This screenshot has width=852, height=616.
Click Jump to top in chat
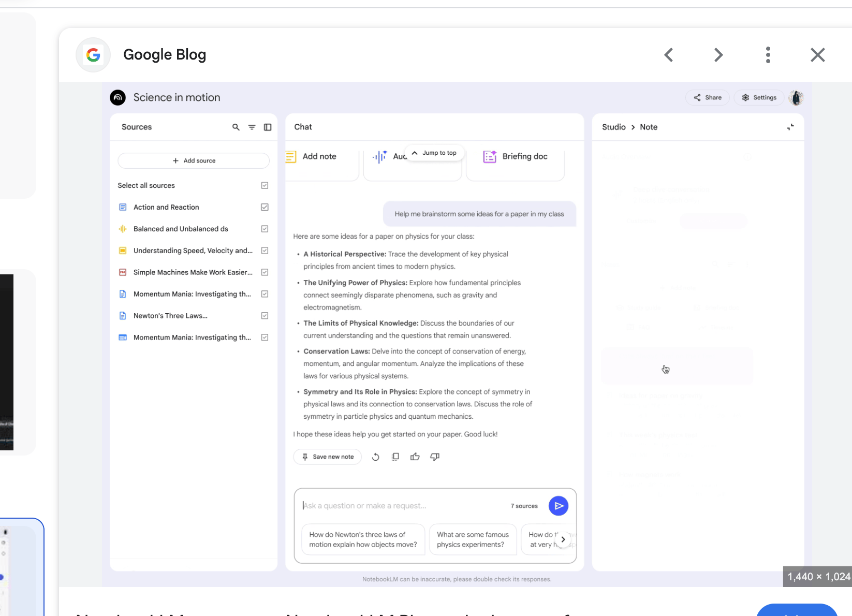tap(434, 153)
